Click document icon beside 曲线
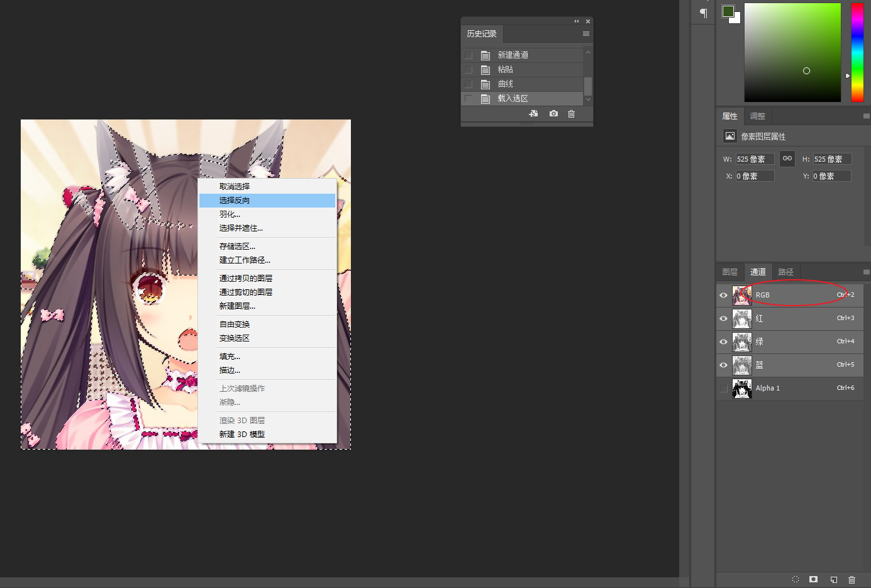Screen dimensions: 871x588 coord(485,84)
